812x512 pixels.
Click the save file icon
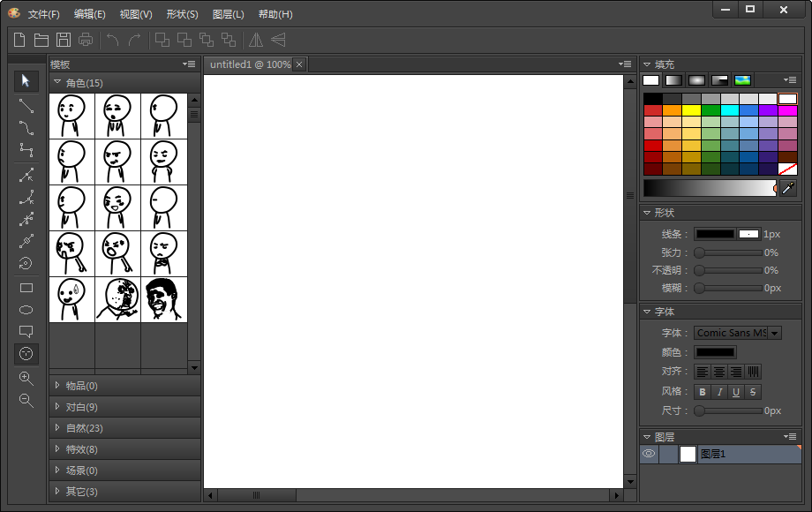click(64, 40)
